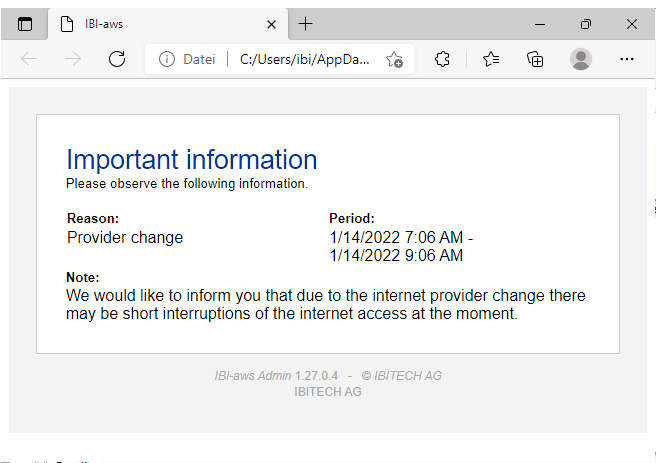View site information next to Datei
Image resolution: width=656 pixels, height=463 pixels.
[167, 59]
